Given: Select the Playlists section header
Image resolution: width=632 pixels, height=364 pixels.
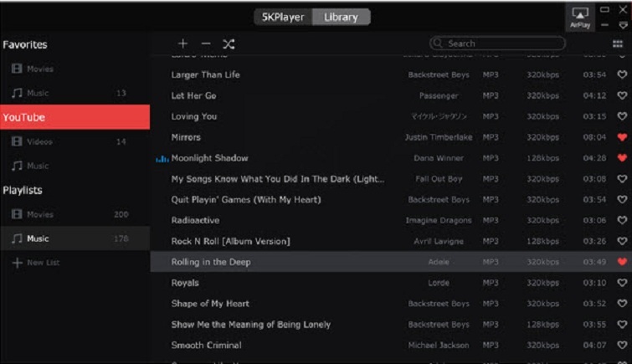Looking at the screenshot, I should pos(23,190).
